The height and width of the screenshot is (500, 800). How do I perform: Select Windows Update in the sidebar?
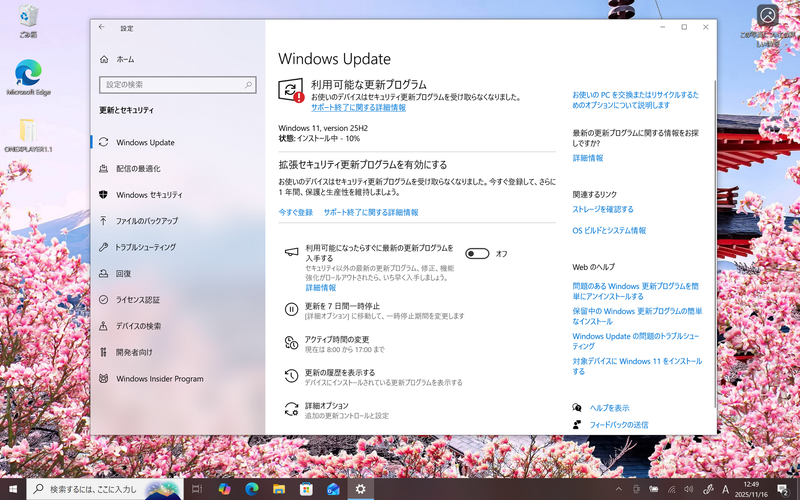[178, 142]
